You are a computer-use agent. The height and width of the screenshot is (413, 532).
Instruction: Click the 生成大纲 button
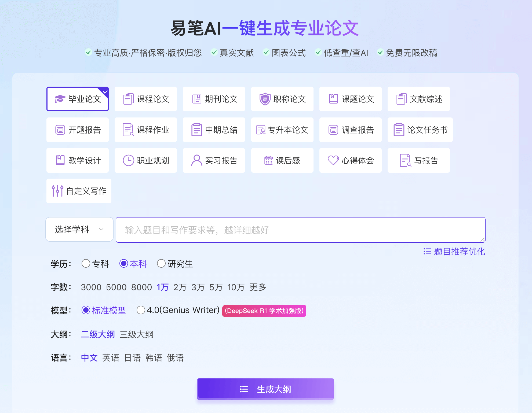(265, 389)
